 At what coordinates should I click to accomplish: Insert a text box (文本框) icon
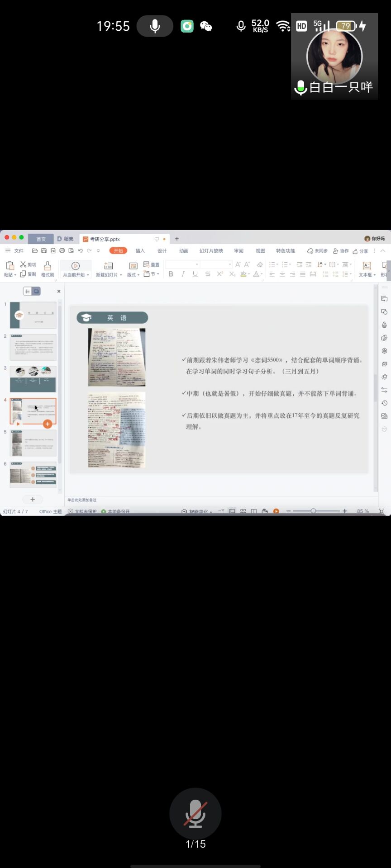(367, 266)
